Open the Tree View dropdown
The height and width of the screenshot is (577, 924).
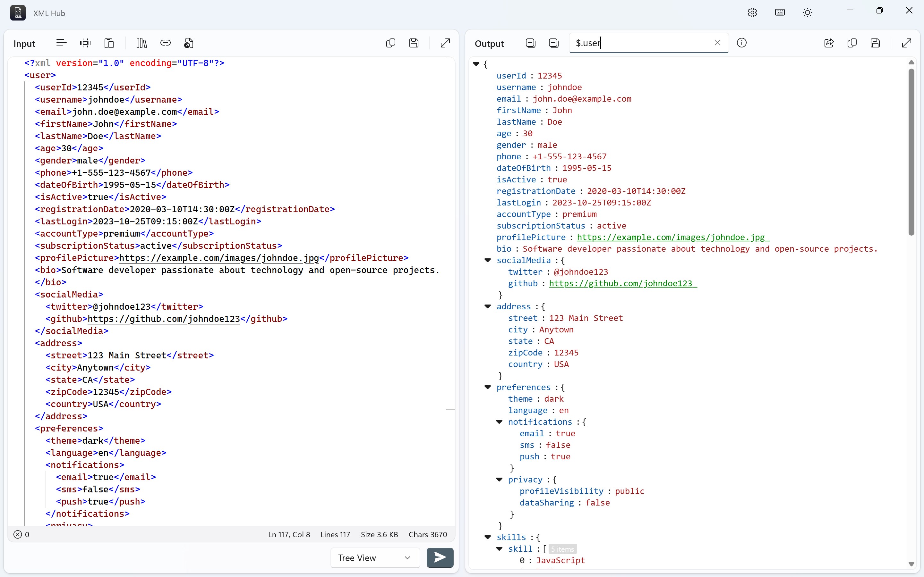pos(374,557)
